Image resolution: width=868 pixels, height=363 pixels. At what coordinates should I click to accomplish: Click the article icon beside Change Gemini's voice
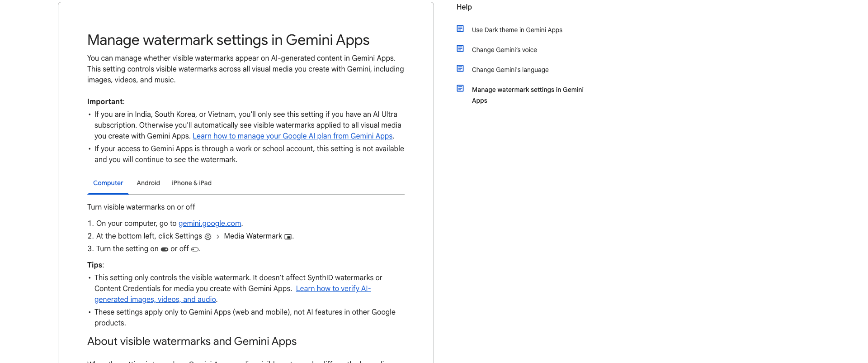point(460,49)
